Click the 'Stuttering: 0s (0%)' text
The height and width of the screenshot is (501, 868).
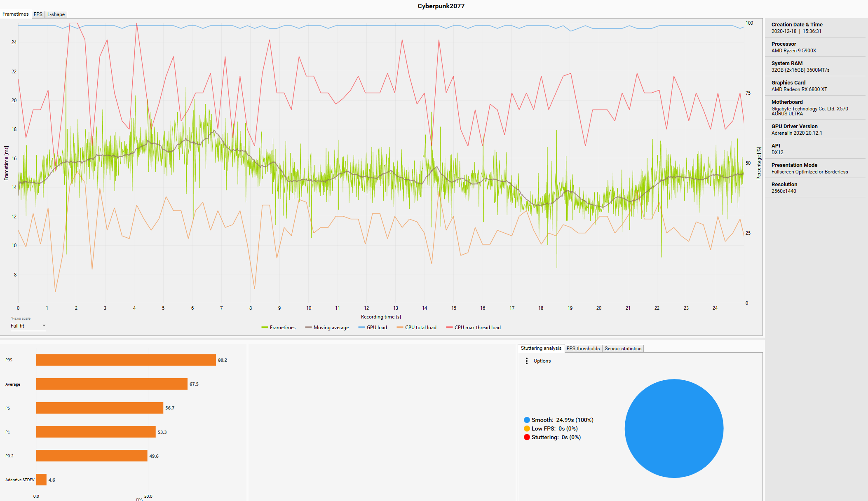[556, 437]
